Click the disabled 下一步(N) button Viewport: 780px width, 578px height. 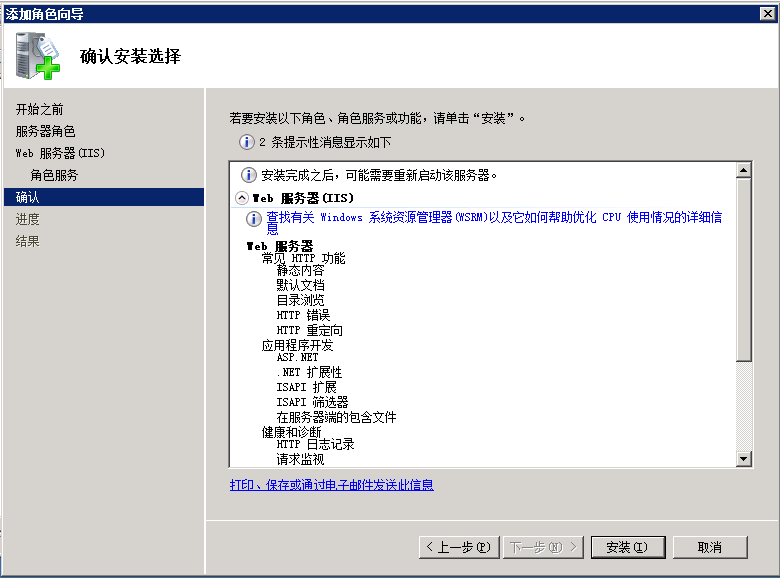click(543, 547)
